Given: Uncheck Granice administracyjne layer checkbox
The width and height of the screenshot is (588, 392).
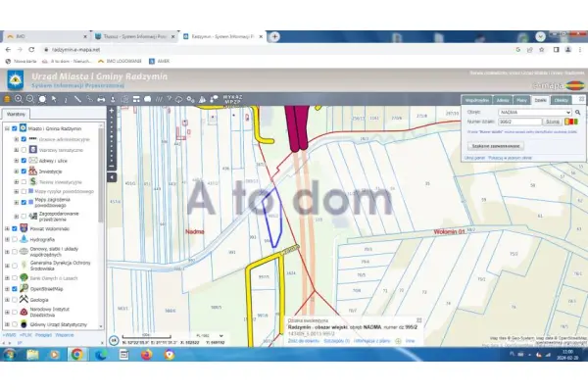Looking at the screenshot, I should point(24,139).
